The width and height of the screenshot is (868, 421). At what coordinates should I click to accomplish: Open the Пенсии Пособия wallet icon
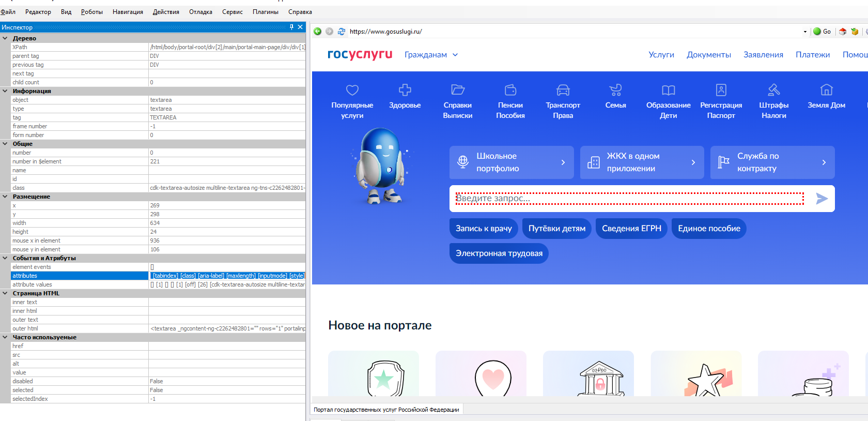coord(510,90)
